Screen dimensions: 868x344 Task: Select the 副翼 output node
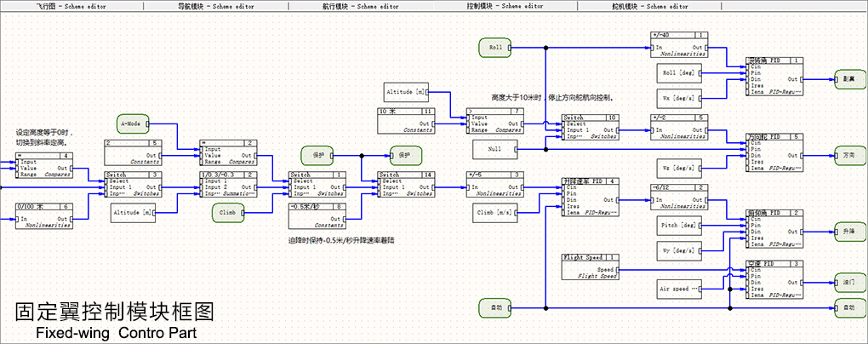[846, 78]
